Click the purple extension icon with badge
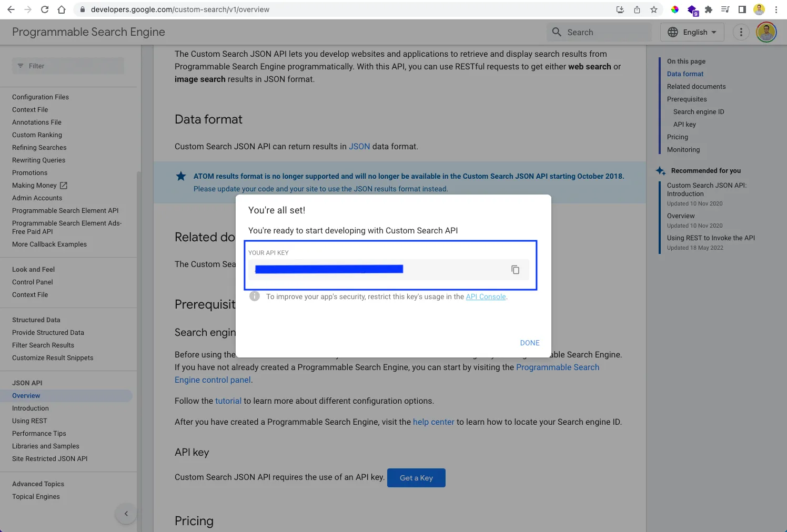This screenshot has width=787, height=532. tap(692, 10)
